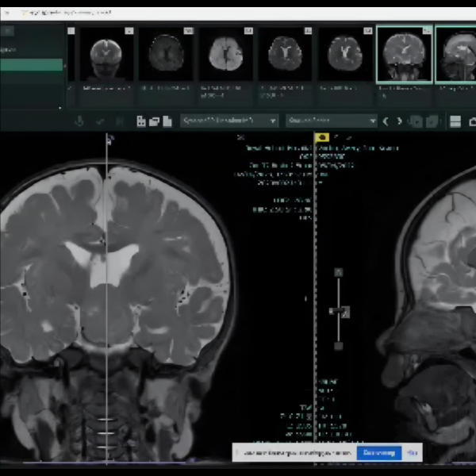Image resolution: width=476 pixels, height=476 pixels.
Task: Click the stacked windows icon in toolbar
Action: pos(154,121)
